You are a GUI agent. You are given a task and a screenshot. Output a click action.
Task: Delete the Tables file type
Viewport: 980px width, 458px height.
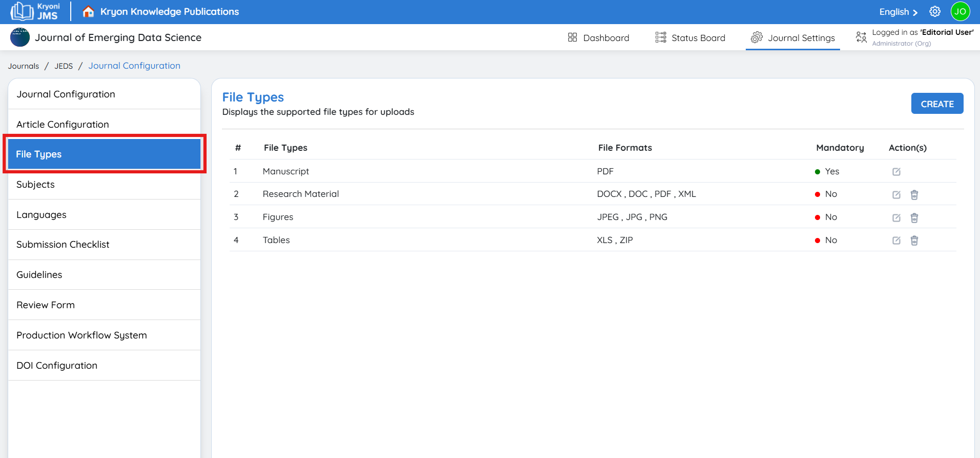coord(914,241)
